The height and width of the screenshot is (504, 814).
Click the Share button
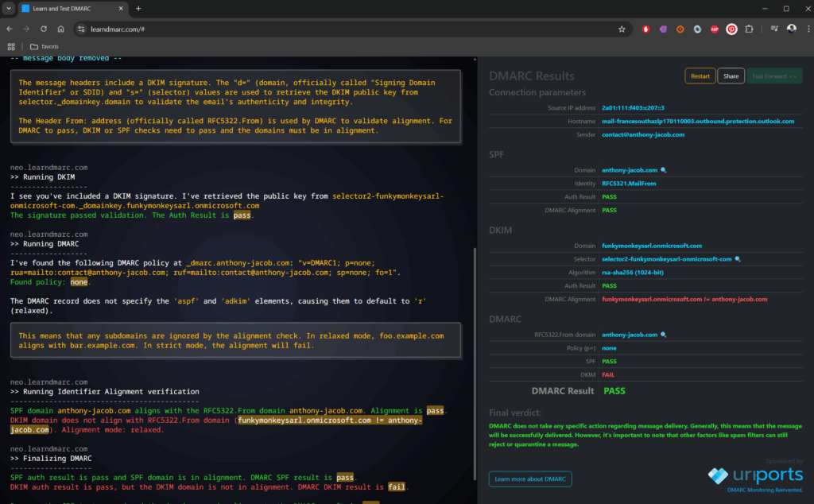731,76
